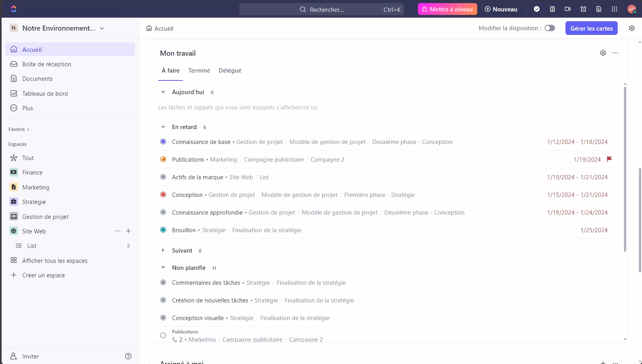Click the status circle of the Conception task
The width and height of the screenshot is (642, 364).
click(163, 195)
